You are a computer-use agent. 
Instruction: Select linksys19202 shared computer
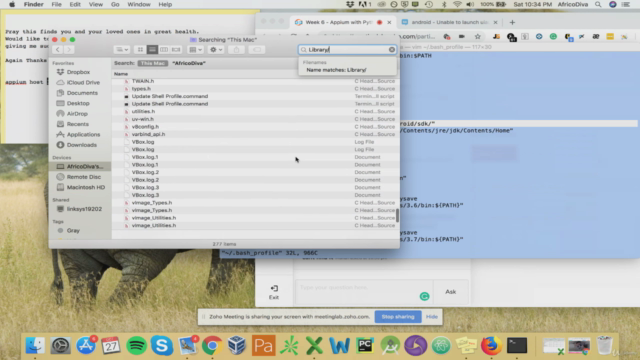tap(84, 209)
